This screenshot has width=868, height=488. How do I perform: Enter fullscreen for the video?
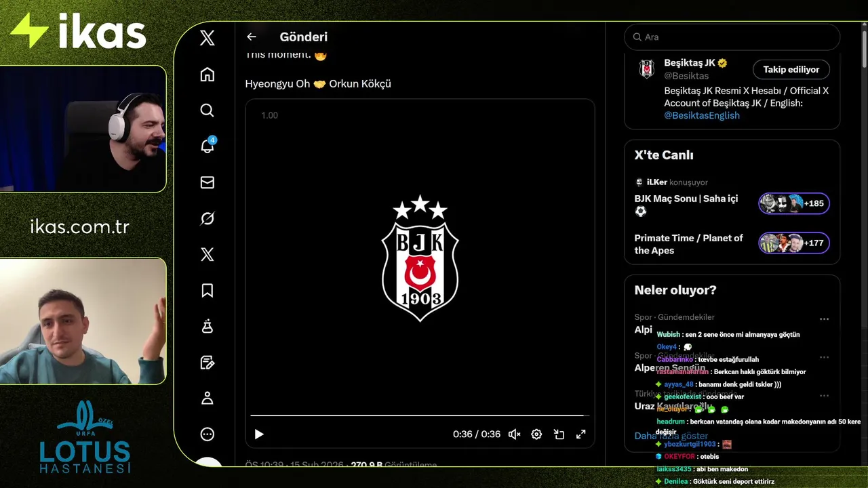click(x=581, y=434)
